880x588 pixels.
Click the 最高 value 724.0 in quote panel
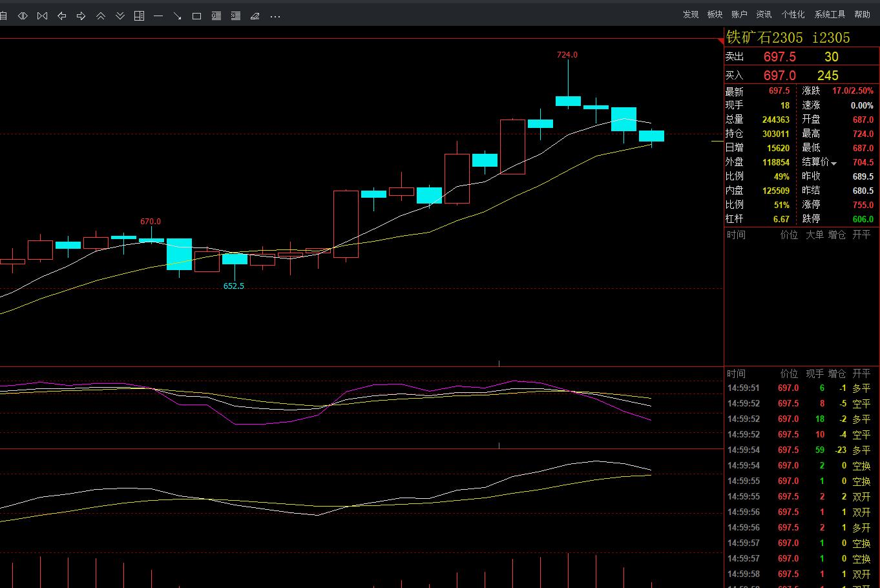point(863,134)
